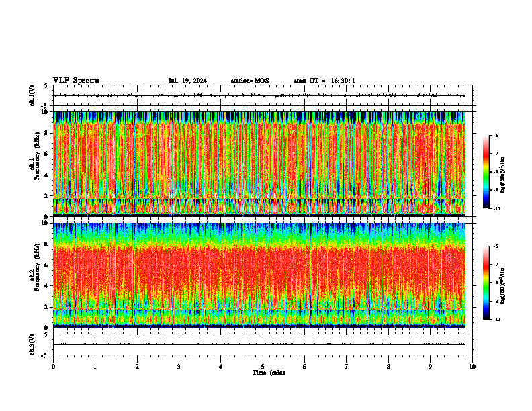This screenshot has height=411, width=532.
Task: Click the date "Jul. 19, 2024"
Action: (187, 81)
